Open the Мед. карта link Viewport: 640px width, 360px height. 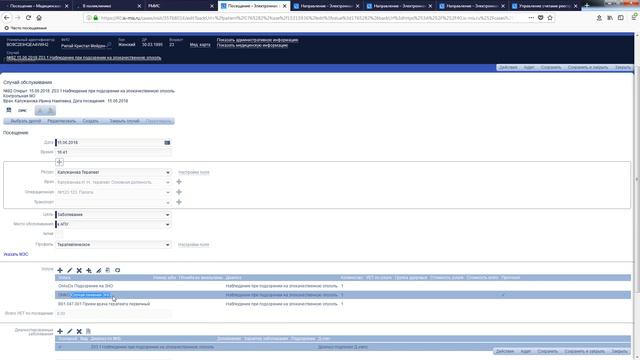pyautogui.click(x=200, y=45)
